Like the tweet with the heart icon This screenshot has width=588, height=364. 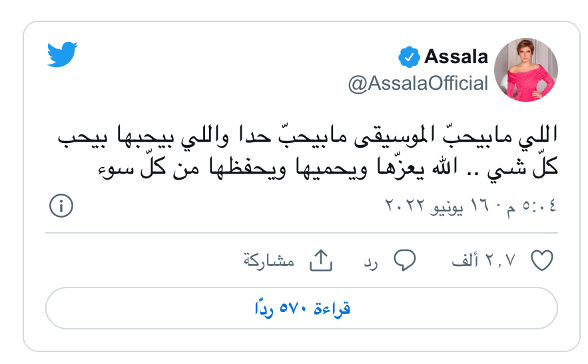(x=543, y=262)
